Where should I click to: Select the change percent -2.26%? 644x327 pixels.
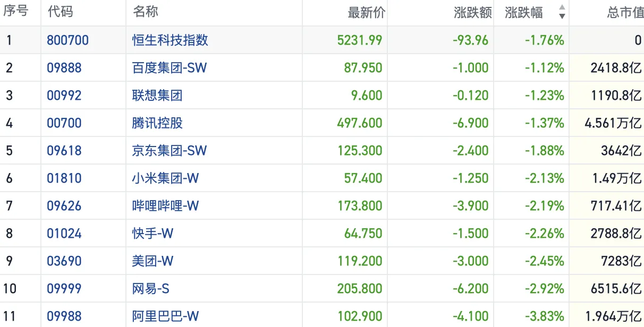point(544,234)
